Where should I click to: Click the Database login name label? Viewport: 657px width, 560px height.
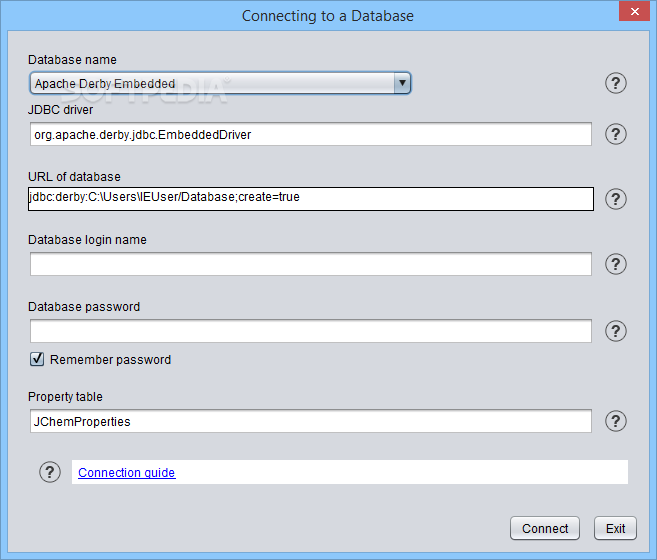87,240
